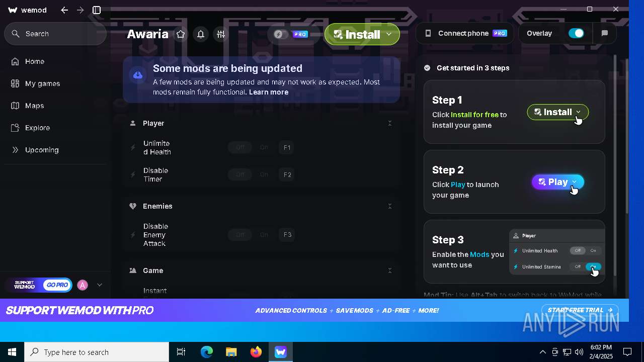Toggle the sidebar panel icon
The image size is (644, 362).
tap(97, 10)
